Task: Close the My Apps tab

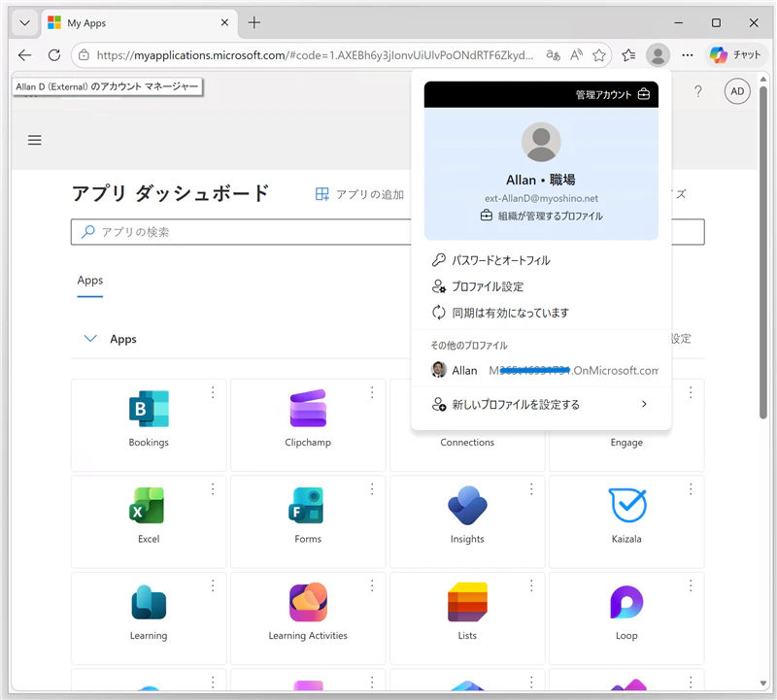Action: click(224, 22)
